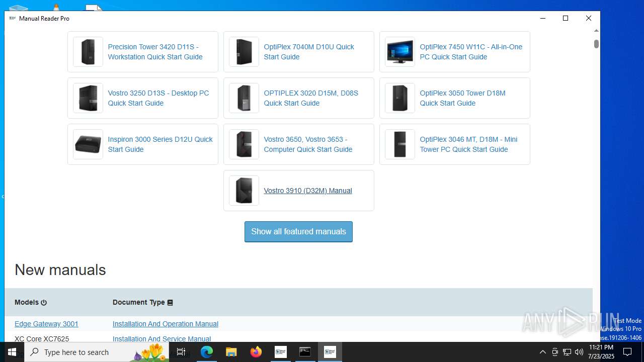Screen dimensions: 644x362
Task: Switch to active Manual Reader Pro taskbar item
Action: tap(330, 352)
